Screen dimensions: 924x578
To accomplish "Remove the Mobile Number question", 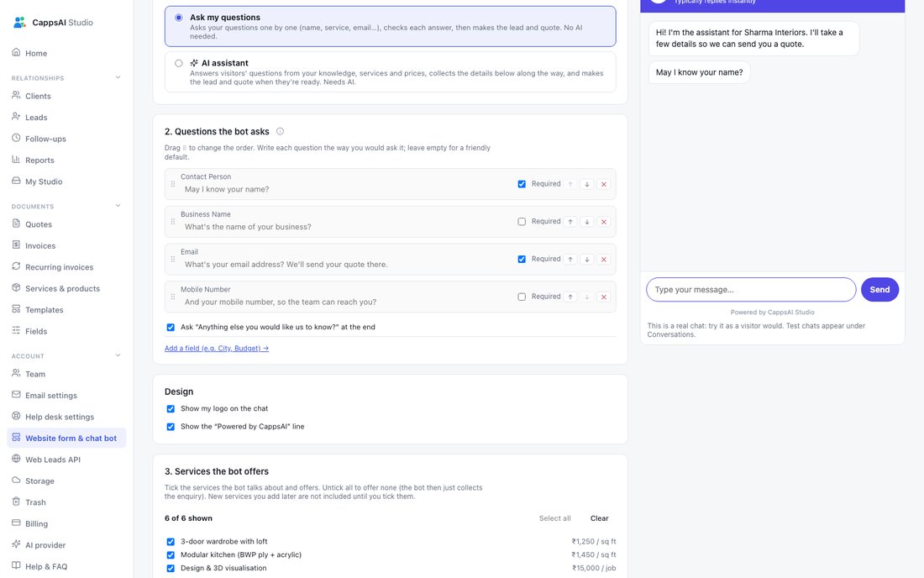I will tap(603, 297).
